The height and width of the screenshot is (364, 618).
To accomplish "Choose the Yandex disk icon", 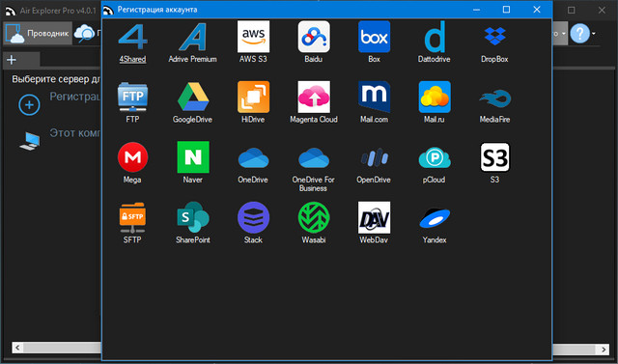I will pos(435,217).
